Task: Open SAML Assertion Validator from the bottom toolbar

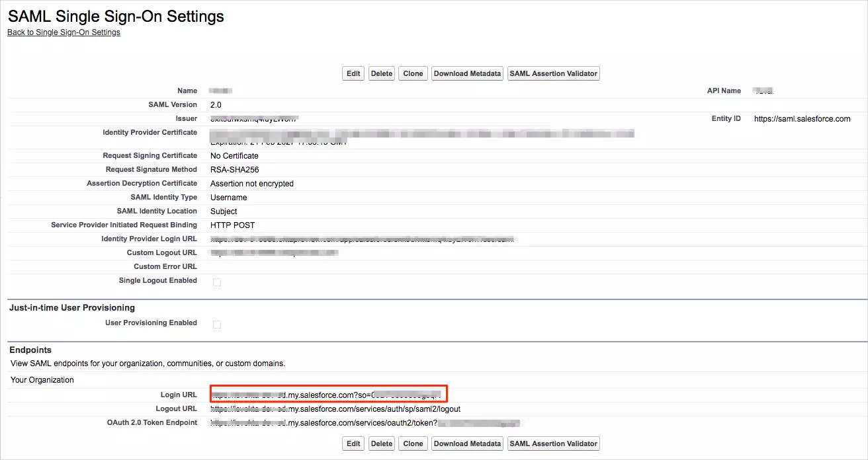Action: point(553,443)
